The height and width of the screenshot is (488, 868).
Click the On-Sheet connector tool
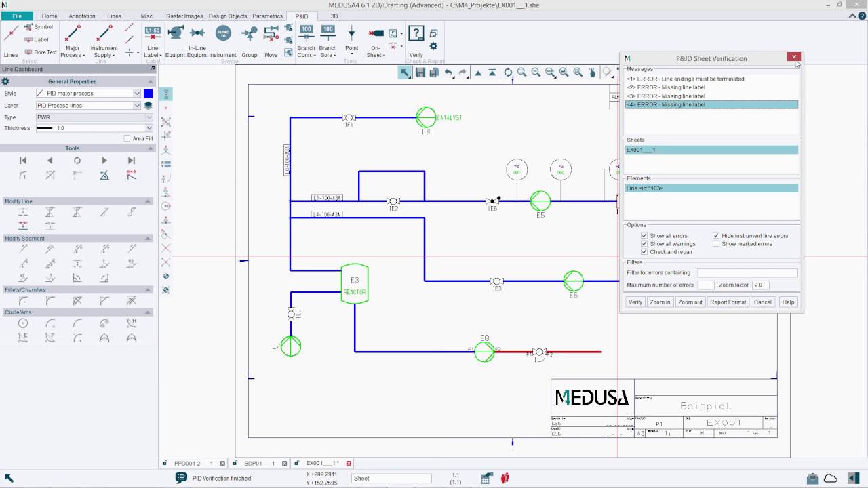click(x=376, y=40)
